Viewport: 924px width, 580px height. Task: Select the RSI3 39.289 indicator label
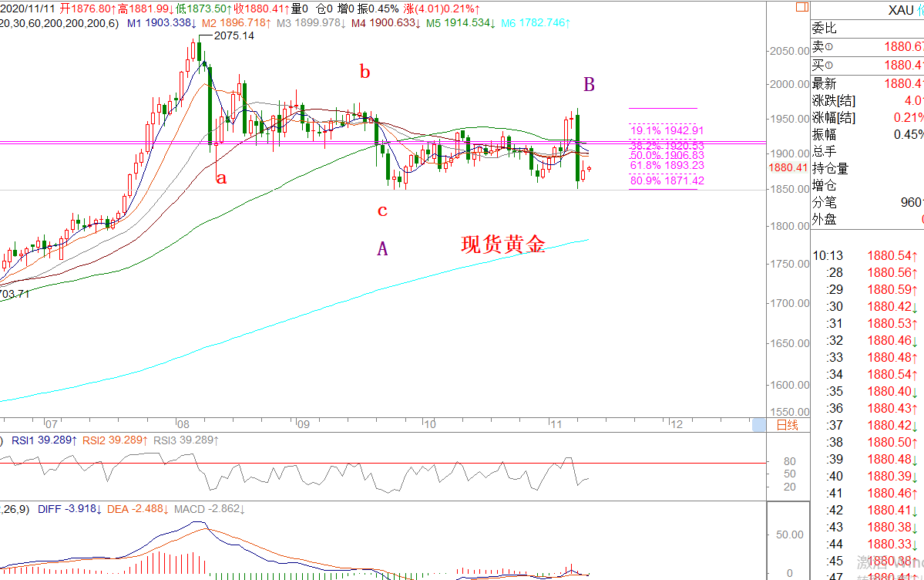[x=186, y=440]
